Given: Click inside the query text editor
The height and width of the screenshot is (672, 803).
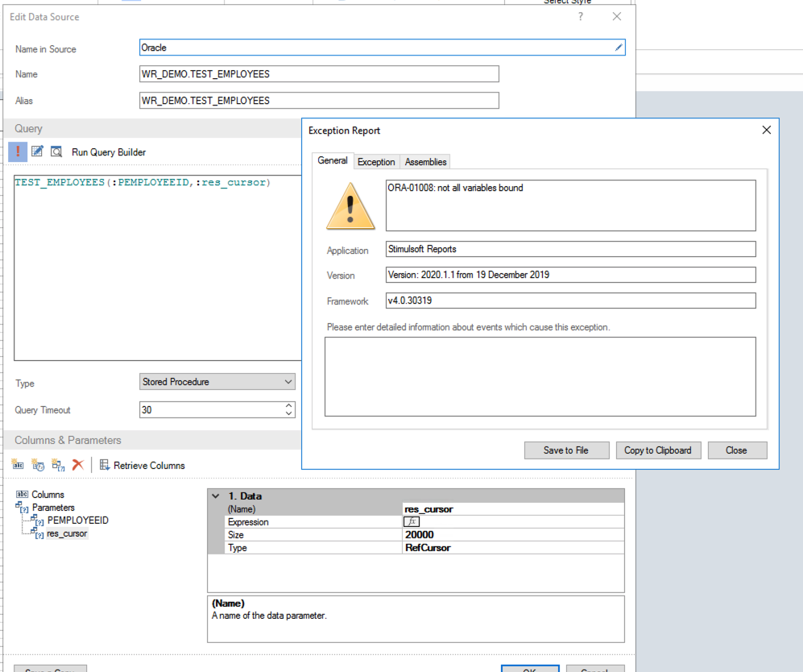Looking at the screenshot, I should [158, 268].
